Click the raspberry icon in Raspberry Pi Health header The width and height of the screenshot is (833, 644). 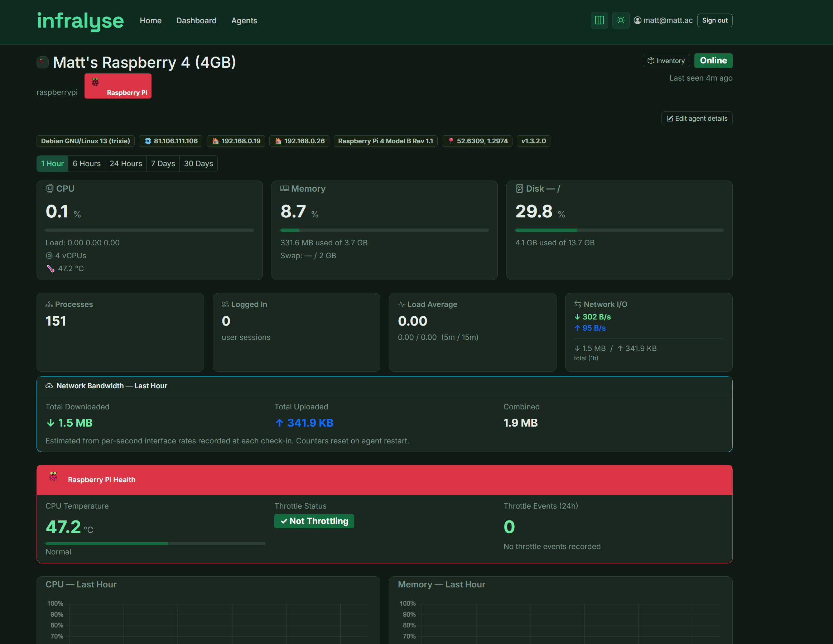pos(53,476)
